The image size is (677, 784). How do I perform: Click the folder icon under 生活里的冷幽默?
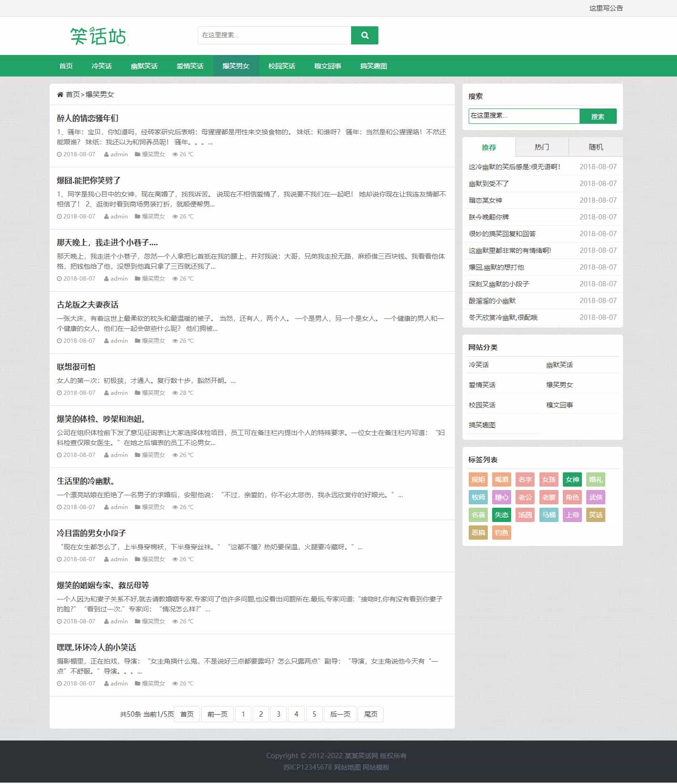pos(137,507)
